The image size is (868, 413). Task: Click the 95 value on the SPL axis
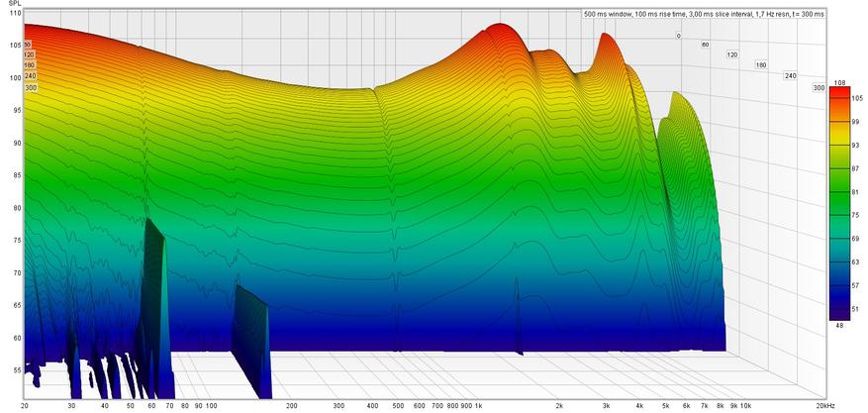(18, 111)
